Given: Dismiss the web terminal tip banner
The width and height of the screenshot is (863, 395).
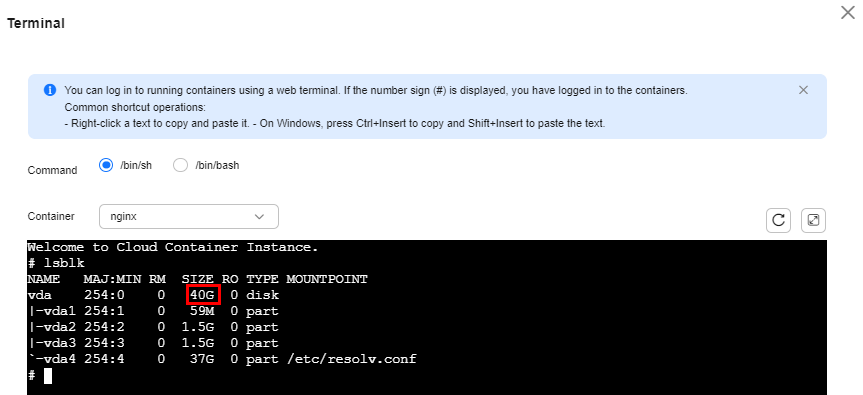Looking at the screenshot, I should point(803,90).
